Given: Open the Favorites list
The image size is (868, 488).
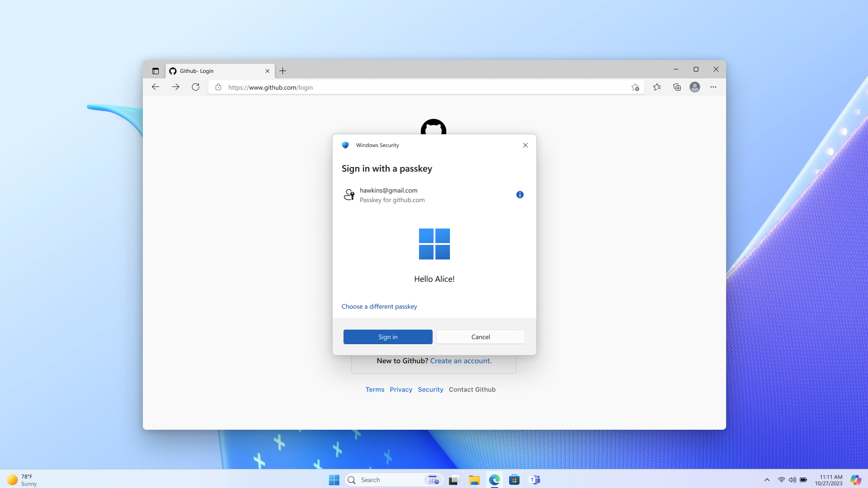Looking at the screenshot, I should [657, 87].
